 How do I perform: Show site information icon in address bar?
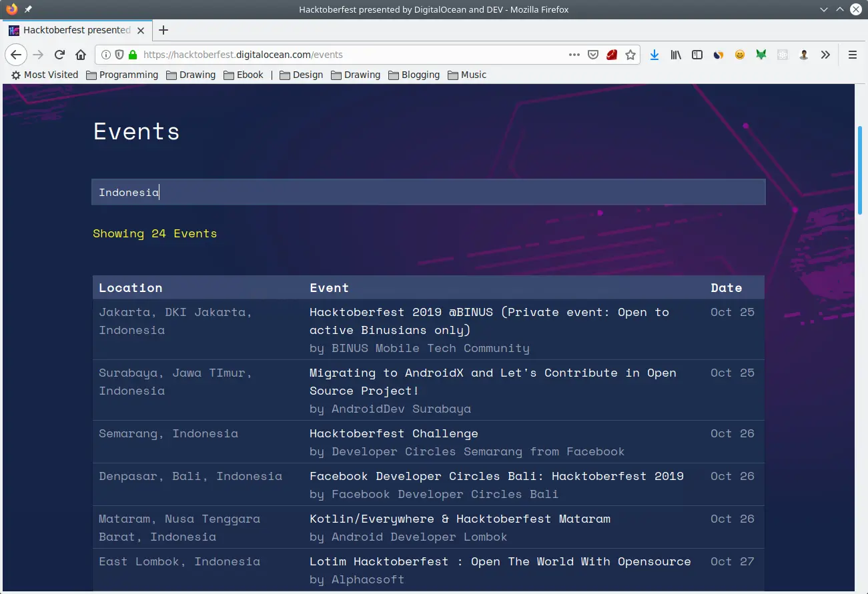click(106, 55)
